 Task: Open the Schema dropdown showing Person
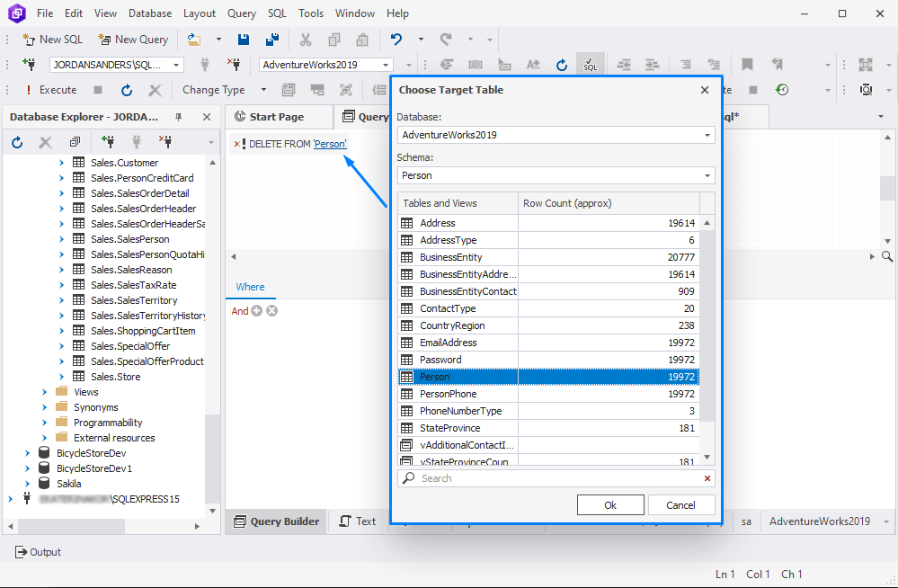(707, 176)
